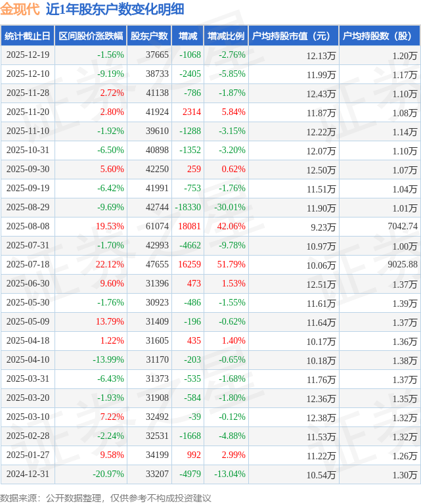Select the 2025-08-08 date cell

(x=28, y=227)
